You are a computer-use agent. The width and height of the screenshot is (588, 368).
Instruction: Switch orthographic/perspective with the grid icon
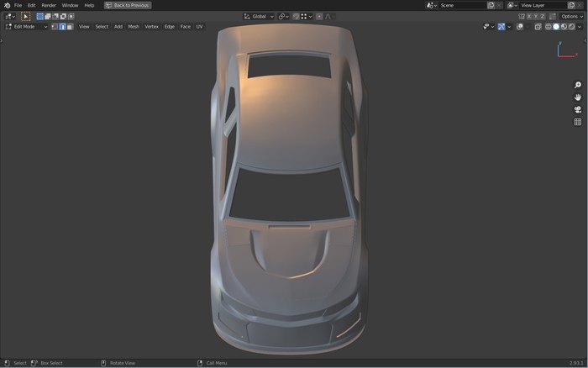(x=578, y=122)
